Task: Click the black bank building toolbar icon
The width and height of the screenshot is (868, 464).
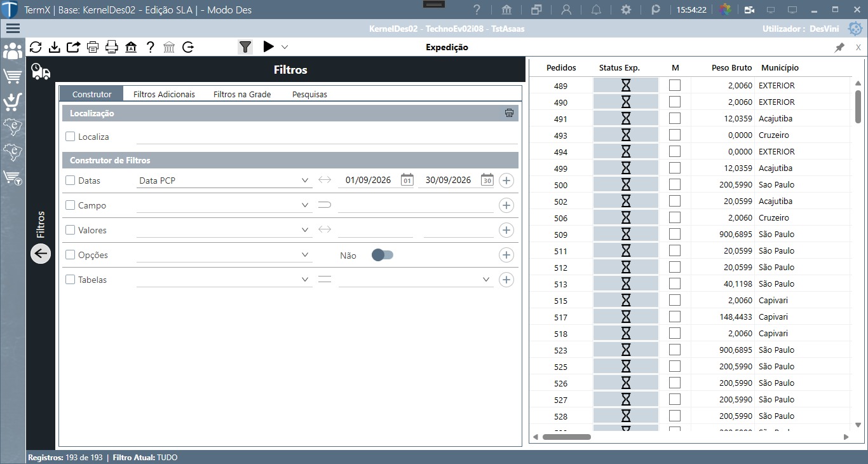Action: point(131,47)
